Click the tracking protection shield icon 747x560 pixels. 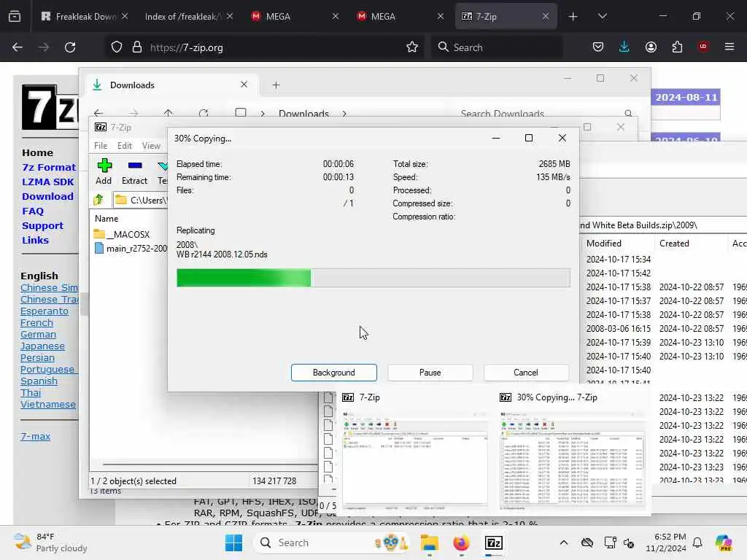click(x=117, y=47)
